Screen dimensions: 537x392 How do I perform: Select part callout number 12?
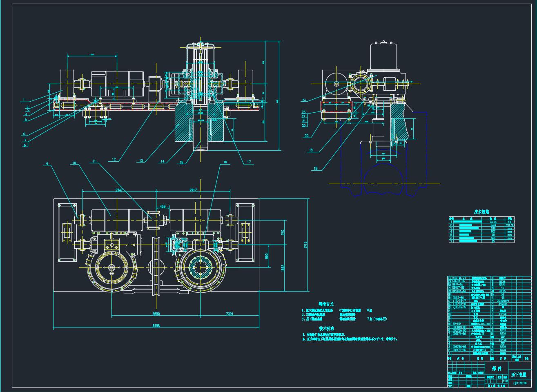tap(114, 159)
